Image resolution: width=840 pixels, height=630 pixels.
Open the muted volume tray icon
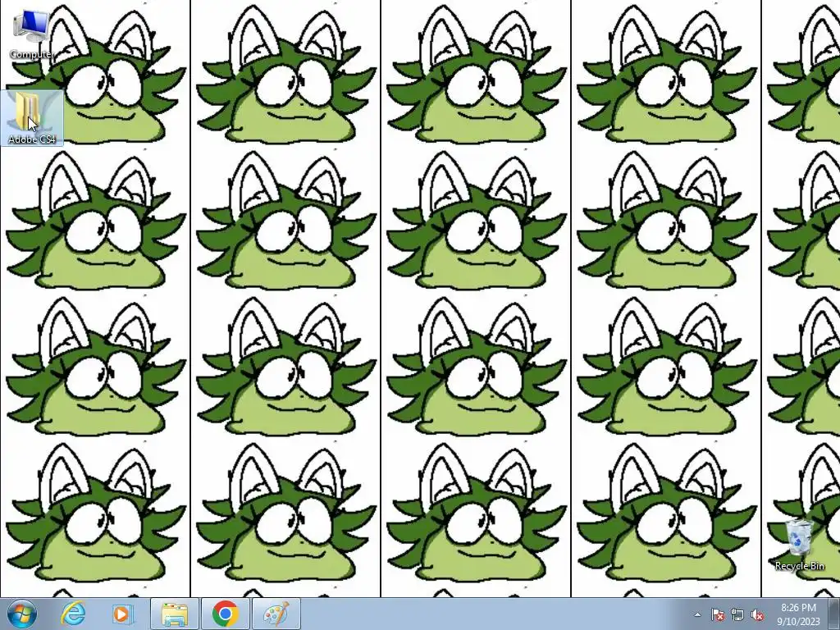[x=757, y=614]
